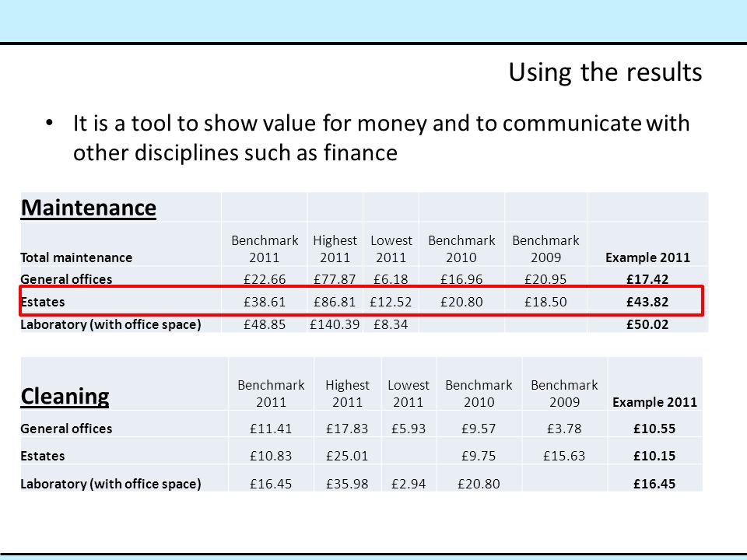Click 'Benchmark 2009' header in Cleaning table
The image size is (747, 560).
564,394
